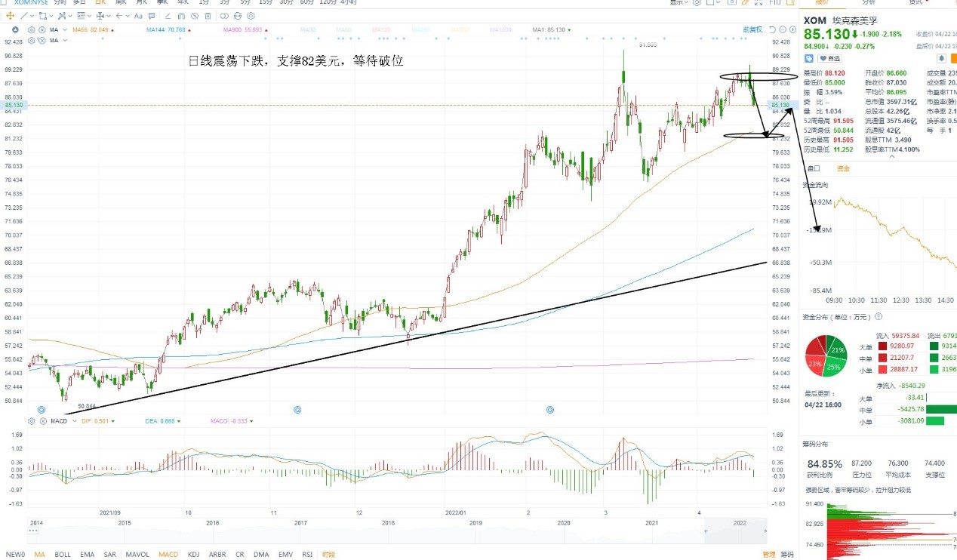Viewport: 957px width, 560px height.
Task: Toggle the ARBR indicator
Action: tap(217, 554)
